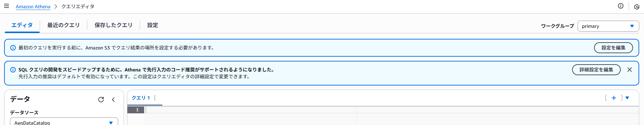Open the クエリ 1 tab options menu

(x=155, y=98)
